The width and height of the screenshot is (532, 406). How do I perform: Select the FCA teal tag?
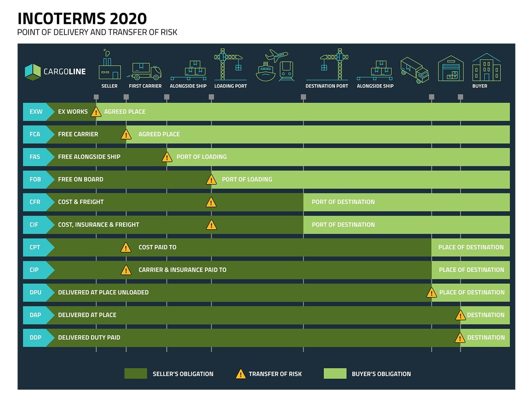[x=38, y=134]
